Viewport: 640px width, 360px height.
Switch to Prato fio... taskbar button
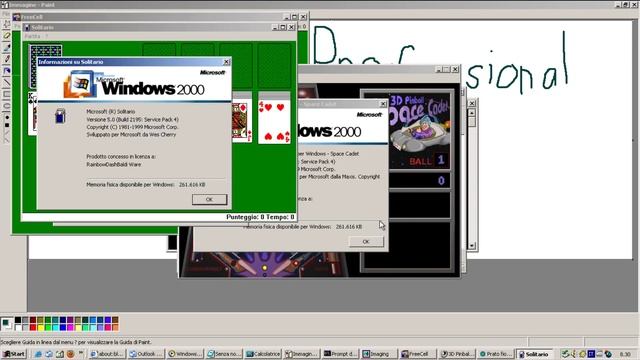click(496, 354)
